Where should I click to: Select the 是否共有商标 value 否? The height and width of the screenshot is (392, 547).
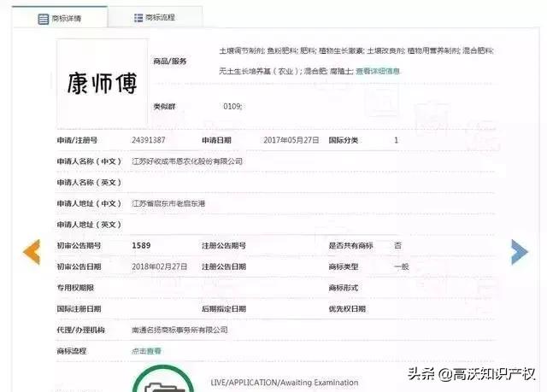(x=397, y=245)
